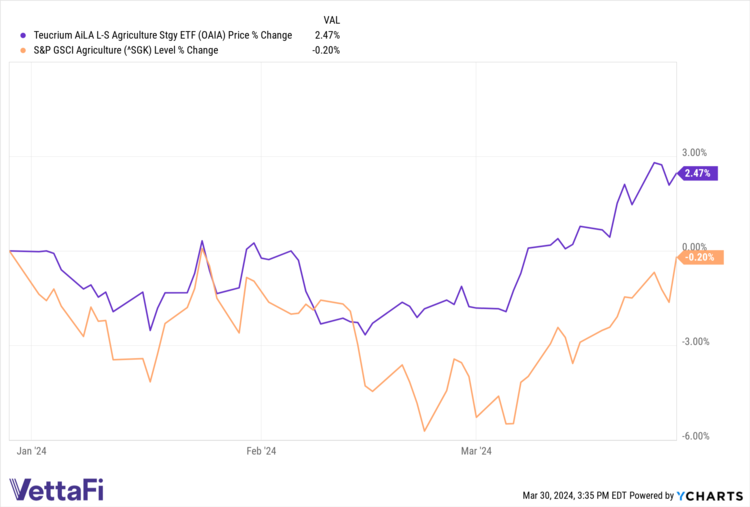The height and width of the screenshot is (507, 750).
Task: Click the 3.00% y-axis label
Action: coord(693,153)
